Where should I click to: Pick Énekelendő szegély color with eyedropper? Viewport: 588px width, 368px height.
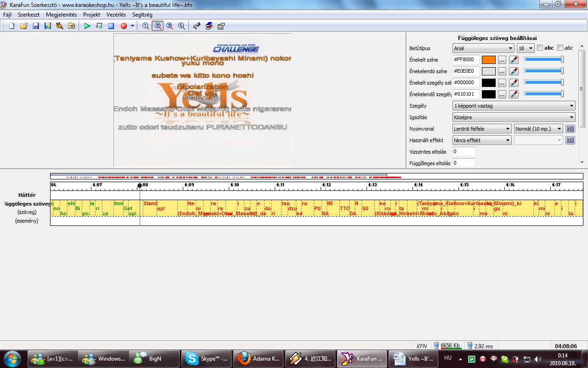[x=514, y=94]
